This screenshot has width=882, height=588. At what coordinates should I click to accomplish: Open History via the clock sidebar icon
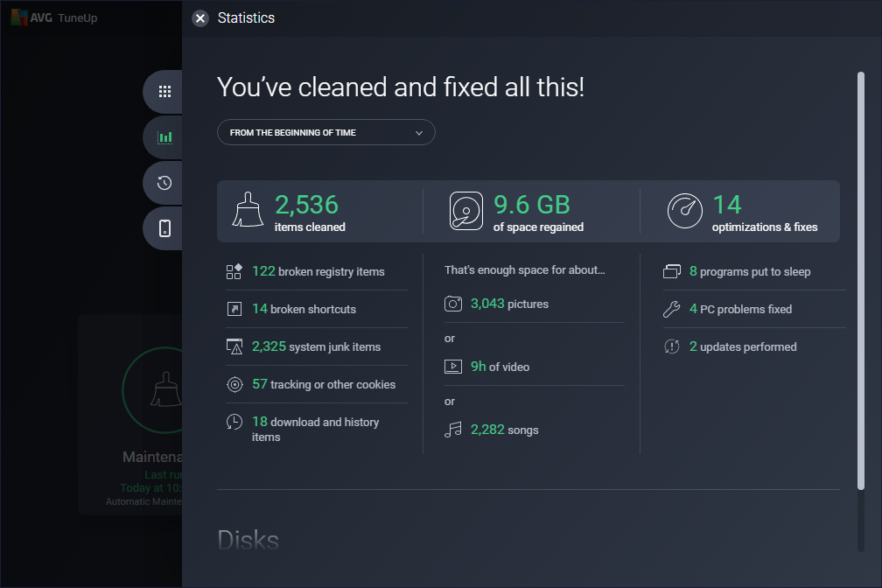(163, 182)
